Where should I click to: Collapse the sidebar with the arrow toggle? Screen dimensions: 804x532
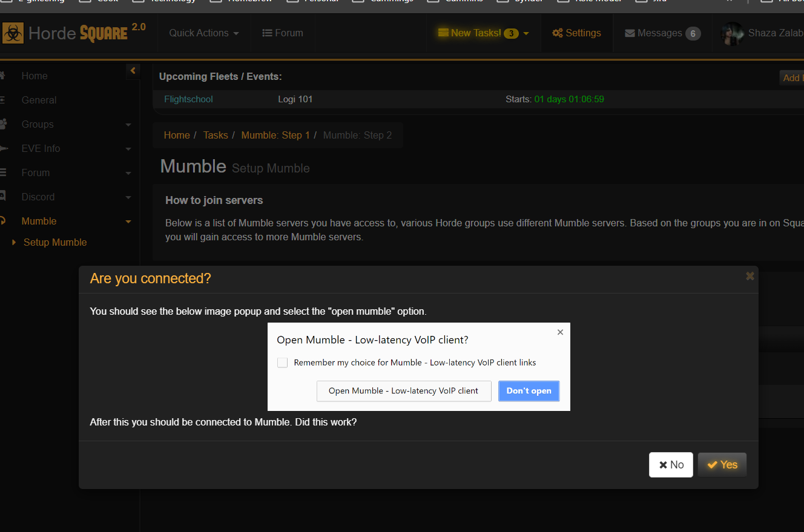[133, 71]
